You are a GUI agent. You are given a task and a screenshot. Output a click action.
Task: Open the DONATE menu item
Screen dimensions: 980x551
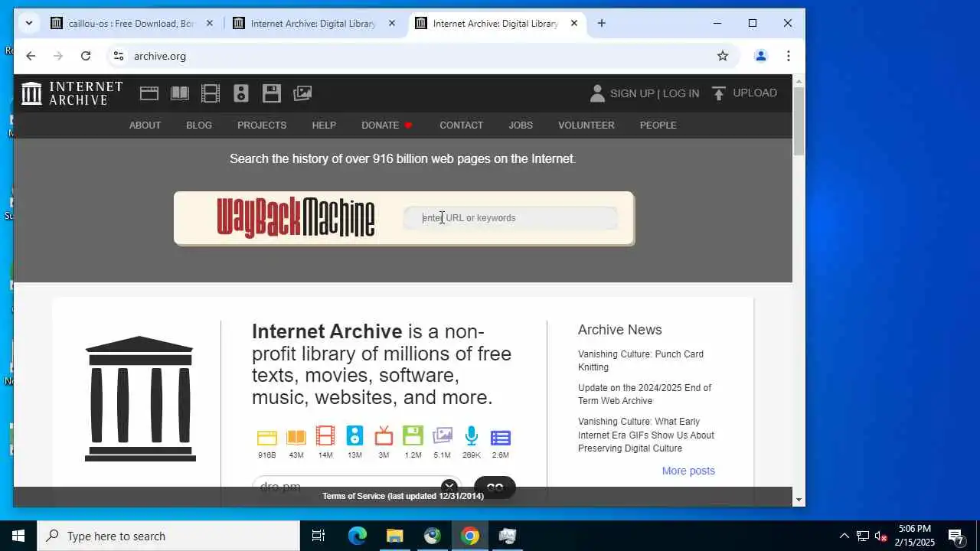point(387,125)
